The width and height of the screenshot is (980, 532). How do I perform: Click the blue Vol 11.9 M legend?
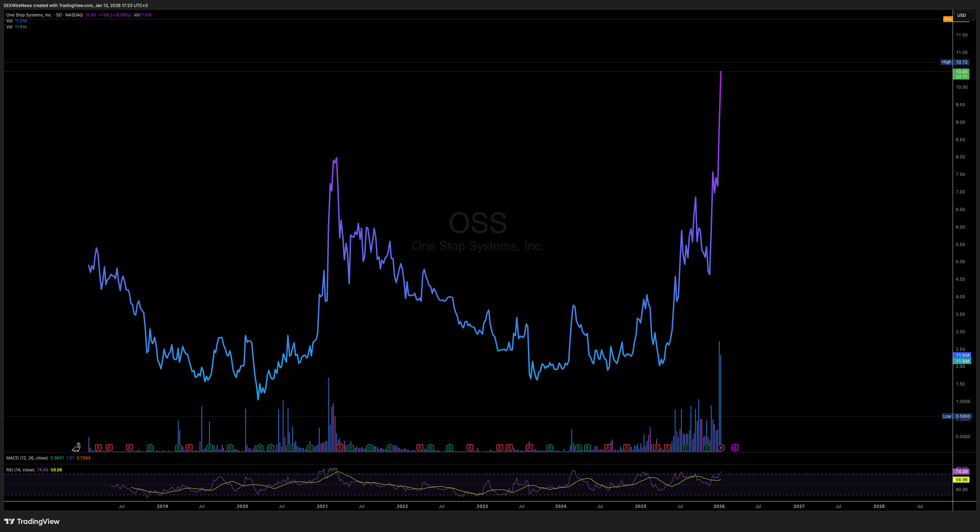tap(16, 21)
